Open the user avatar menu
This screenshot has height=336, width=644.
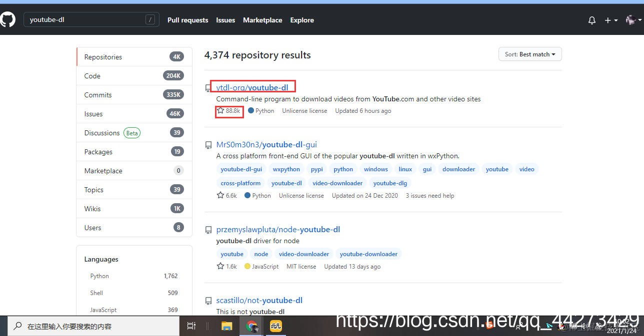pos(632,20)
